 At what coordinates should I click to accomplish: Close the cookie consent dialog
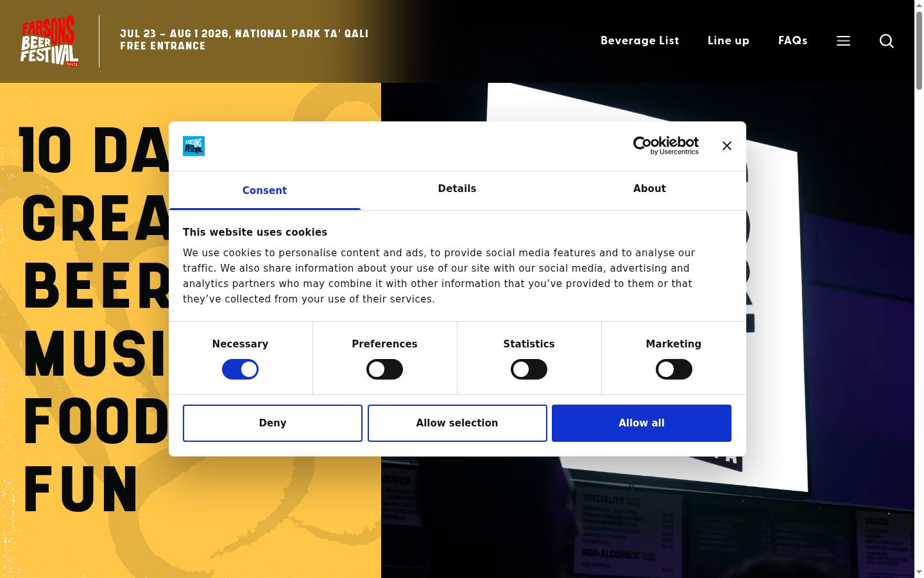[726, 146]
